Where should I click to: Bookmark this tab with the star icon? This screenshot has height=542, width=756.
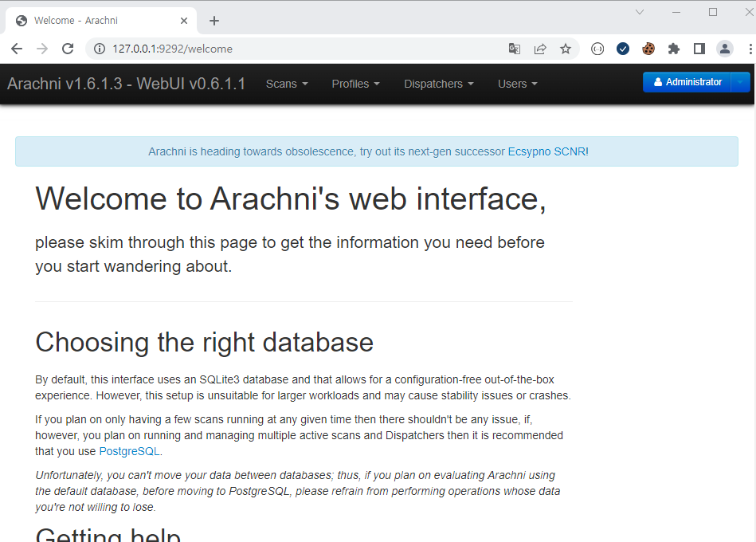coord(566,49)
